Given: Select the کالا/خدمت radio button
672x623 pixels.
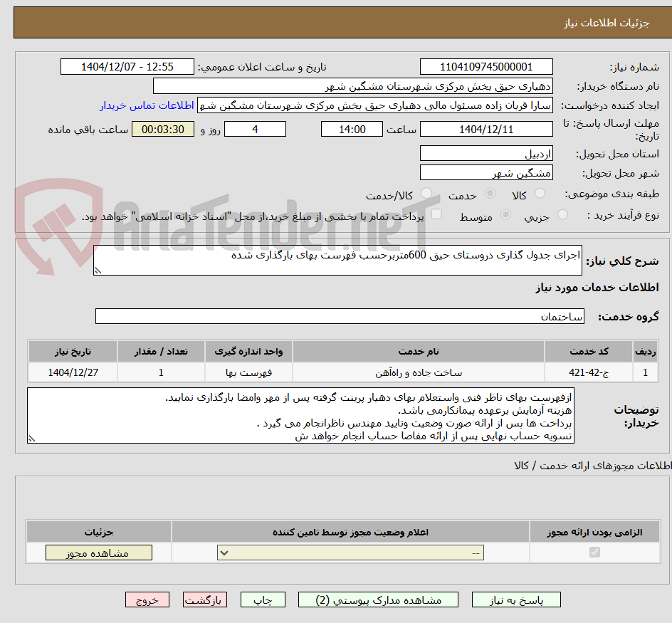Looking at the screenshot, I should (x=426, y=194).
